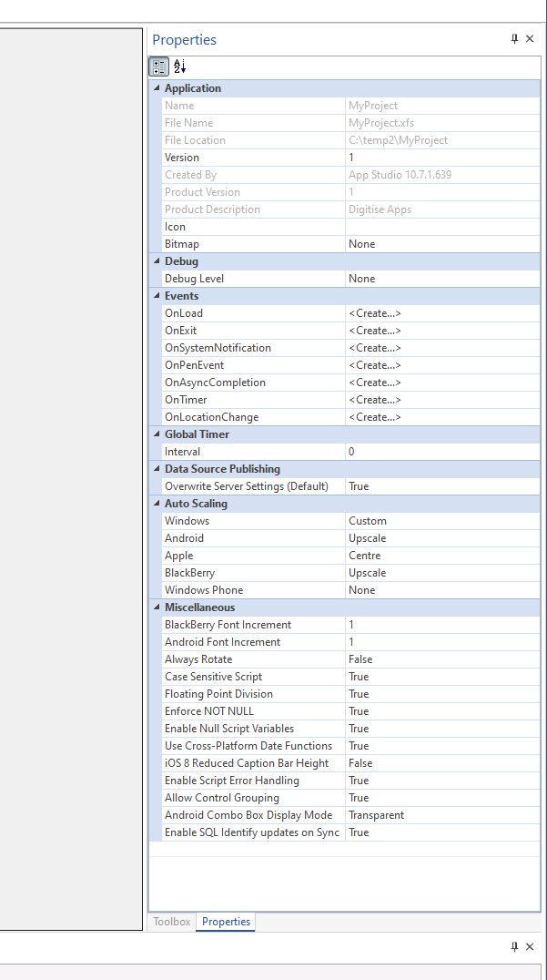Click the Product Description property label
Screen dimensions: 547x980
point(212,209)
